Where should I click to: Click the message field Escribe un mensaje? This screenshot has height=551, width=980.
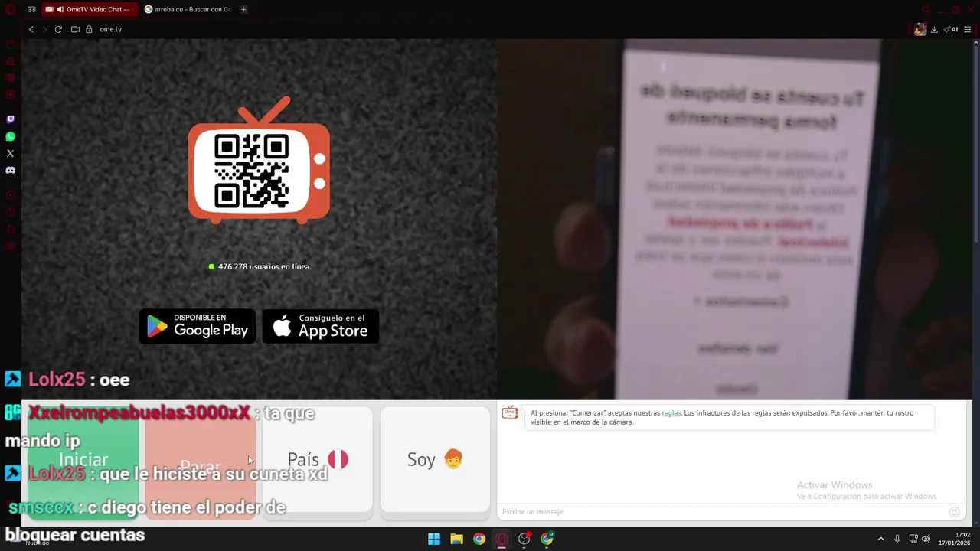coord(721,512)
